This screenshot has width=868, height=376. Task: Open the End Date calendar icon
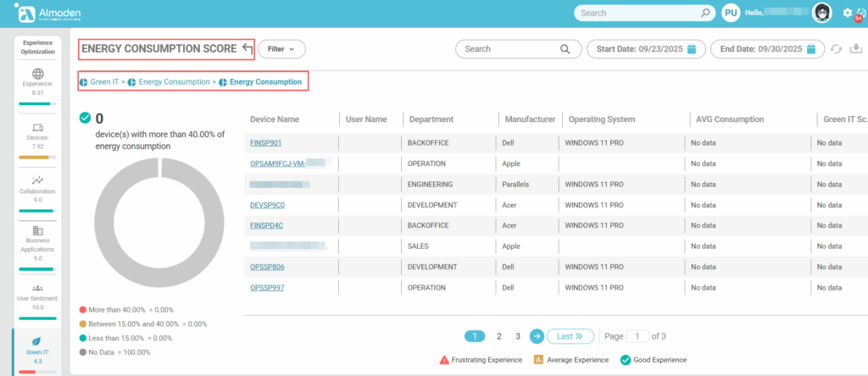pos(812,49)
